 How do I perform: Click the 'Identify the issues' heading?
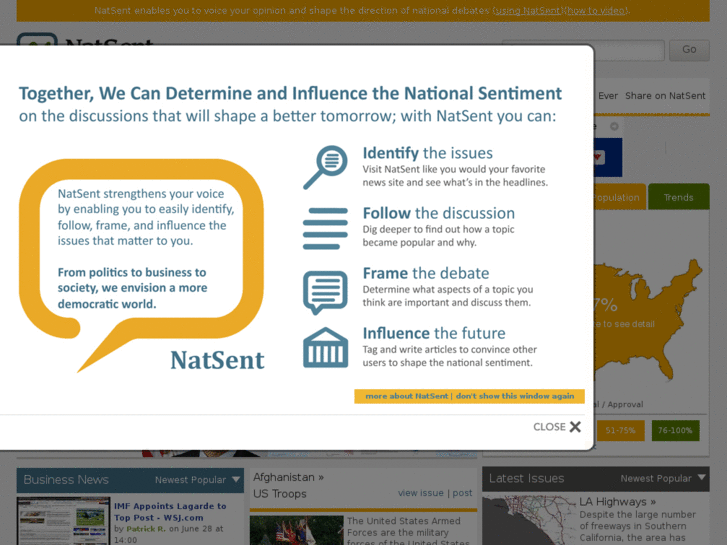pos(427,153)
